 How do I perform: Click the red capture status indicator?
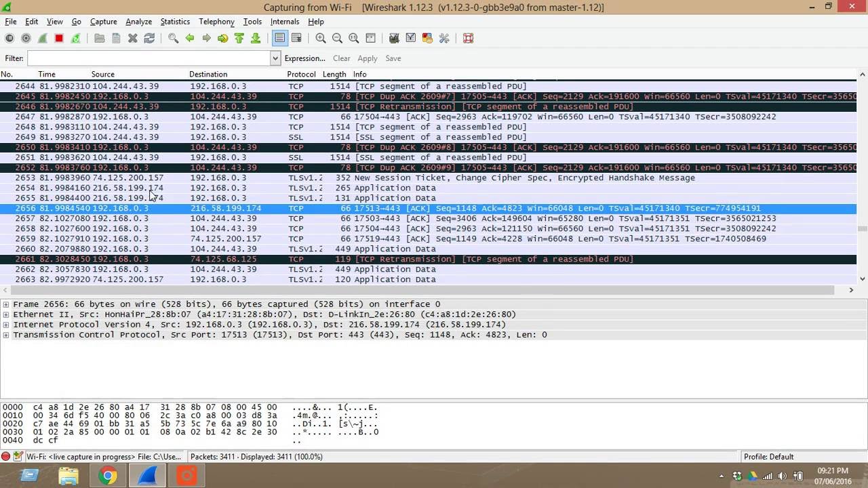click(5, 457)
